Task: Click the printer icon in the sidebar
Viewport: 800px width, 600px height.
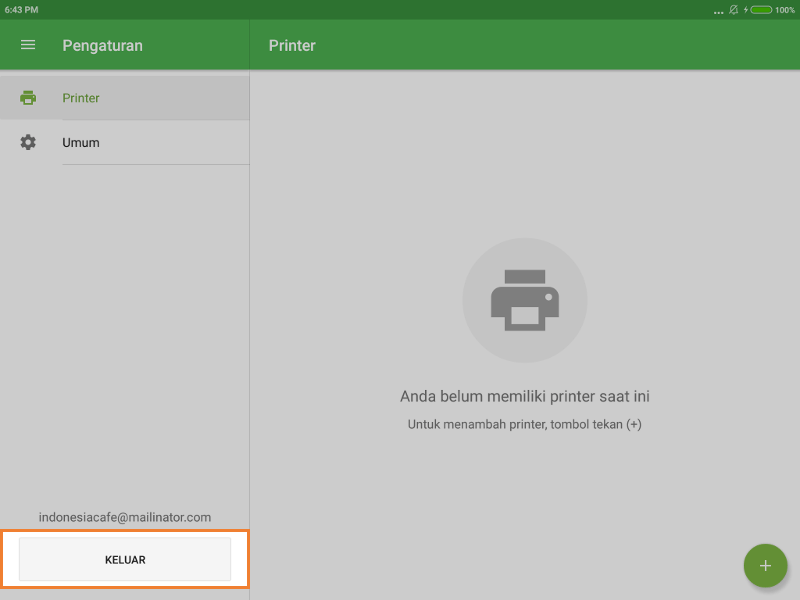Action: tap(28, 98)
